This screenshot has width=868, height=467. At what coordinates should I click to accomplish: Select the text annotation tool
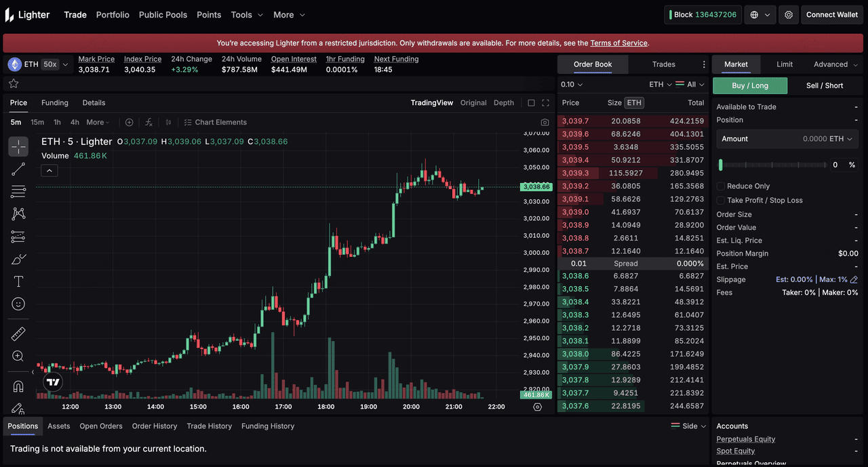pos(18,281)
